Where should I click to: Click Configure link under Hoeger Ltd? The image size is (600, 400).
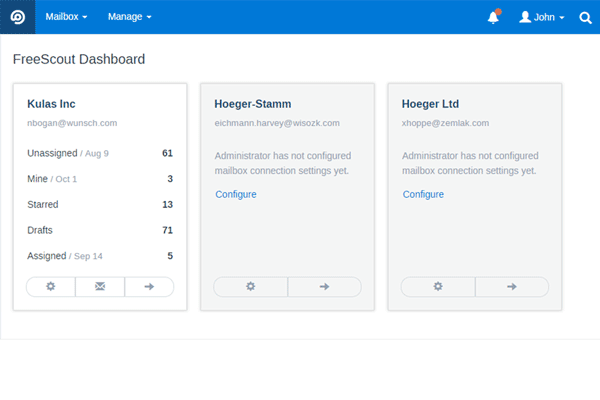point(423,194)
